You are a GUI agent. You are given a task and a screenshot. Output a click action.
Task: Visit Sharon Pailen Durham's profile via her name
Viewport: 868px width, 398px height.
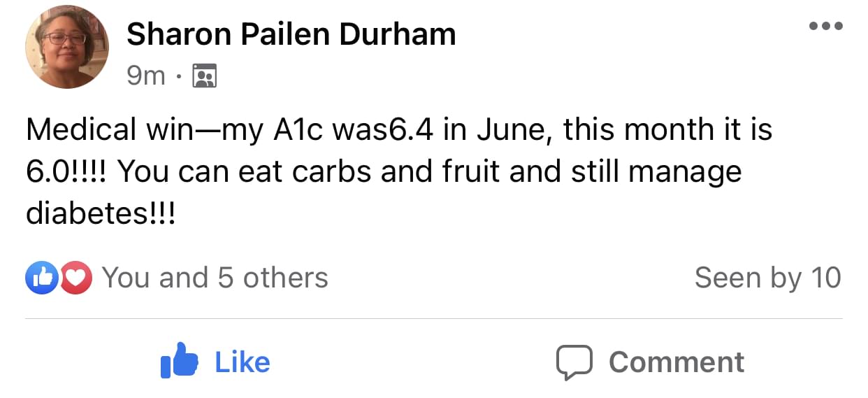(x=291, y=34)
